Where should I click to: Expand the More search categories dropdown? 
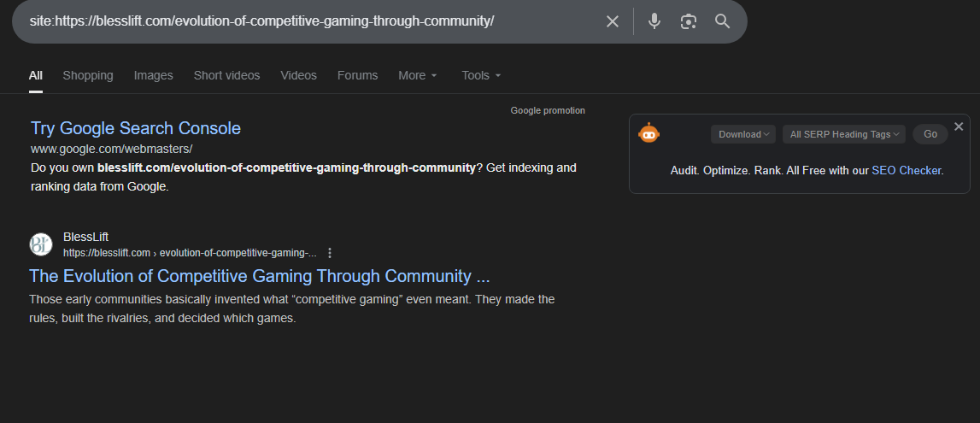(x=418, y=75)
